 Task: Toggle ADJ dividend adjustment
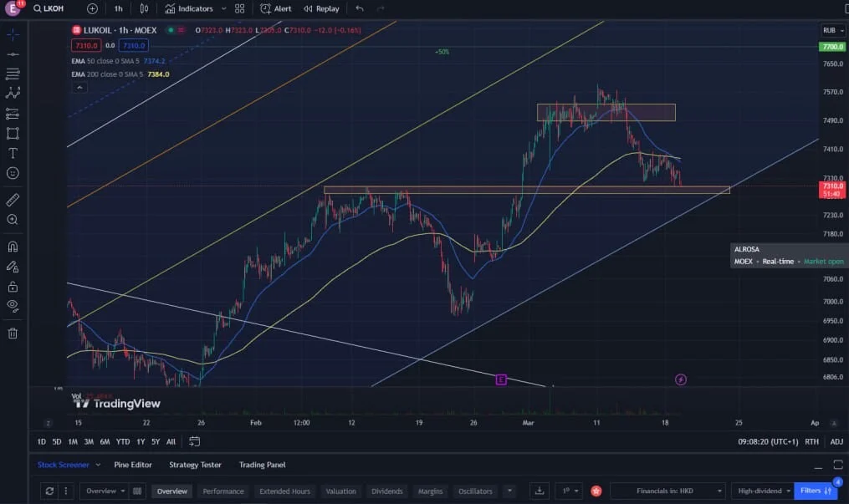pos(836,442)
